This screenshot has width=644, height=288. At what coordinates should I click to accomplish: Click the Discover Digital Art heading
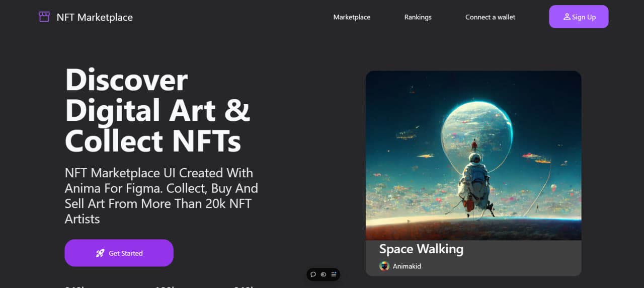157,110
